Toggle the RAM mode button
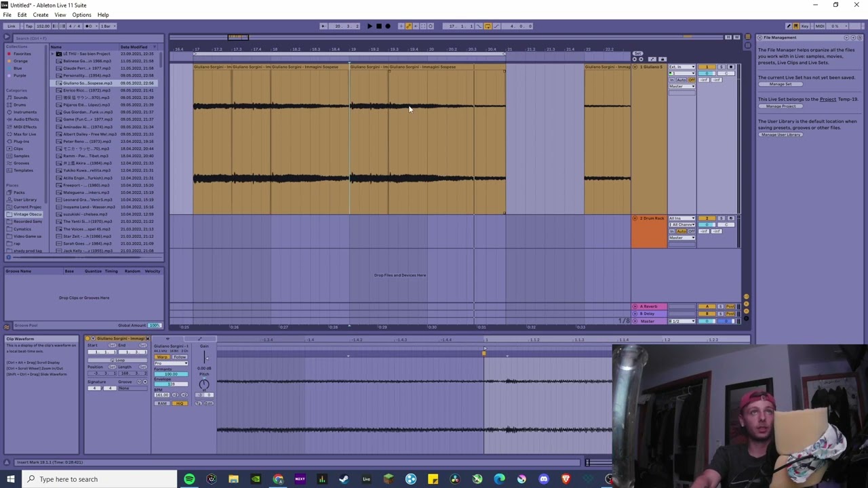 (x=162, y=403)
